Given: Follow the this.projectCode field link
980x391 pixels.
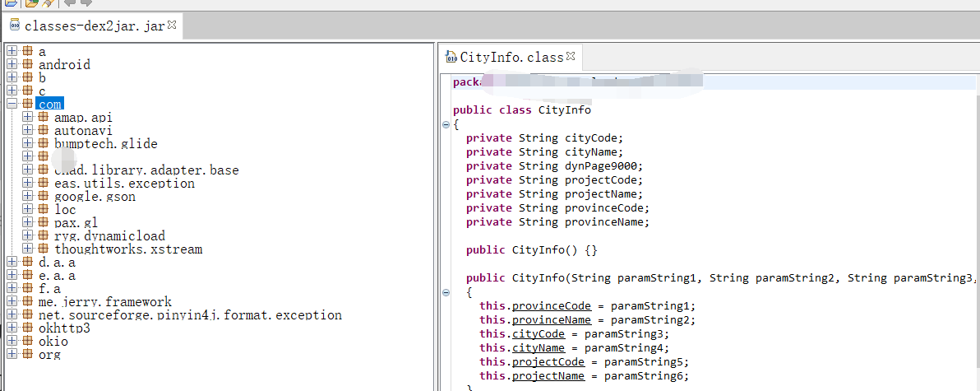Looking at the screenshot, I should (x=548, y=362).
